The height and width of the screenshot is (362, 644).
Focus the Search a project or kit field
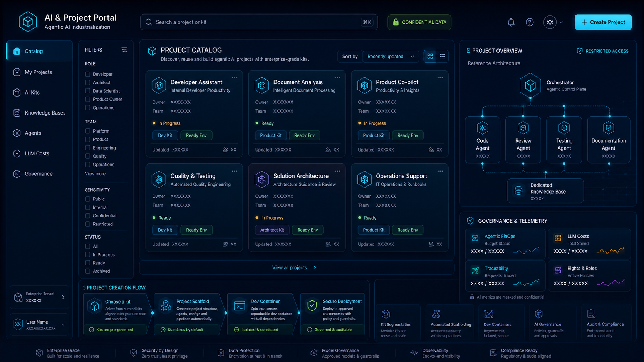coord(259,22)
